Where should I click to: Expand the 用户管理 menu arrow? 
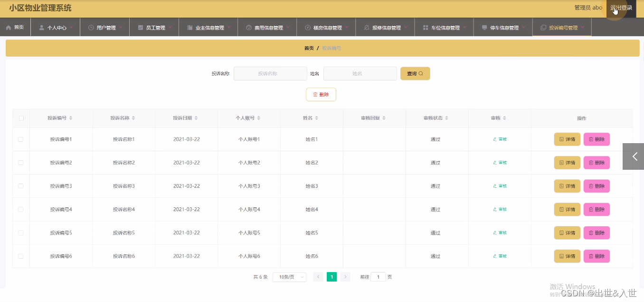click(121, 27)
